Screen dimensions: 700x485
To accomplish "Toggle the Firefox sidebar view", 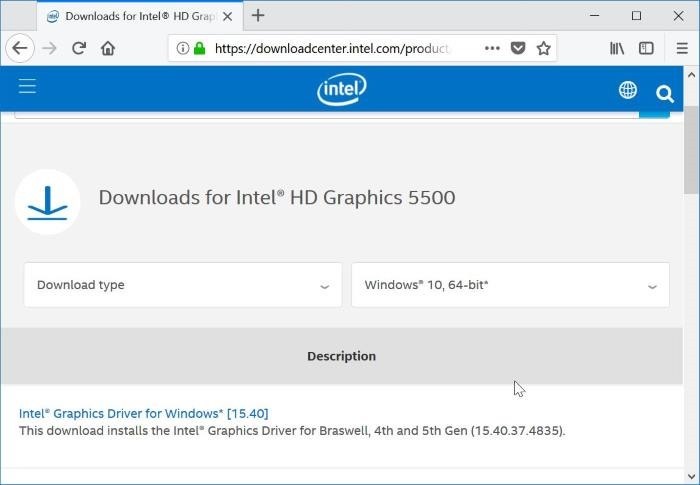I will tap(646, 48).
